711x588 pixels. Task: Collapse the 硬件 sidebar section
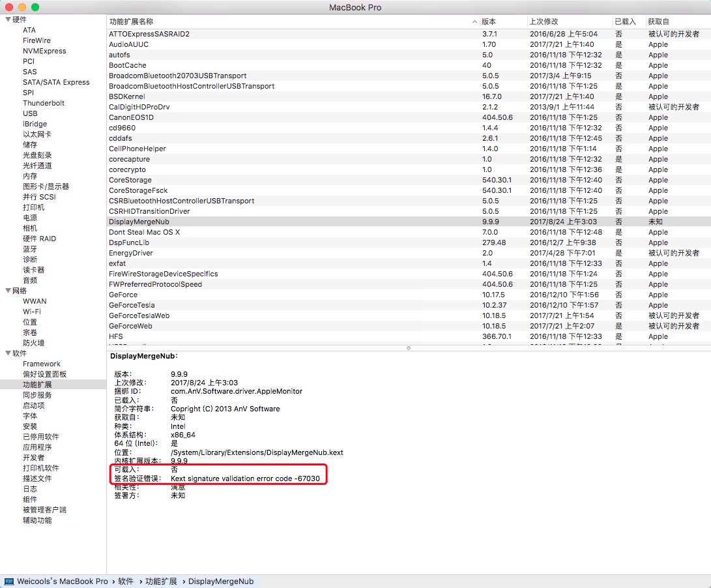tap(8, 20)
